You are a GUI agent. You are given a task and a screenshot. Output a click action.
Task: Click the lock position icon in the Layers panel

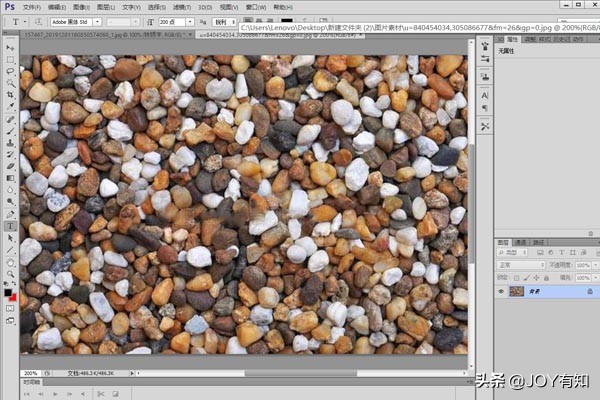pos(538,279)
